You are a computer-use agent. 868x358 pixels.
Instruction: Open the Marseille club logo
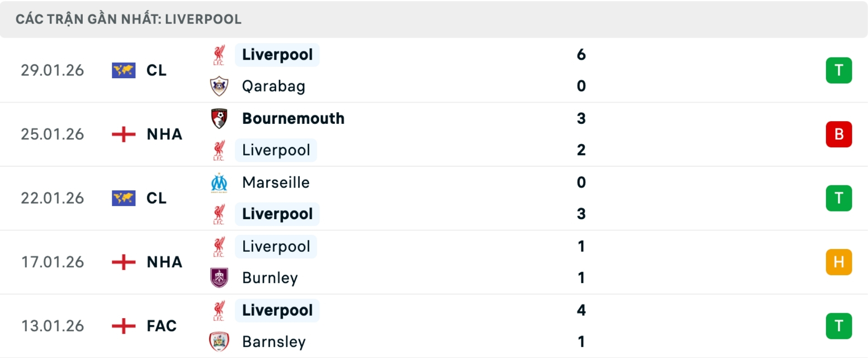(220, 182)
